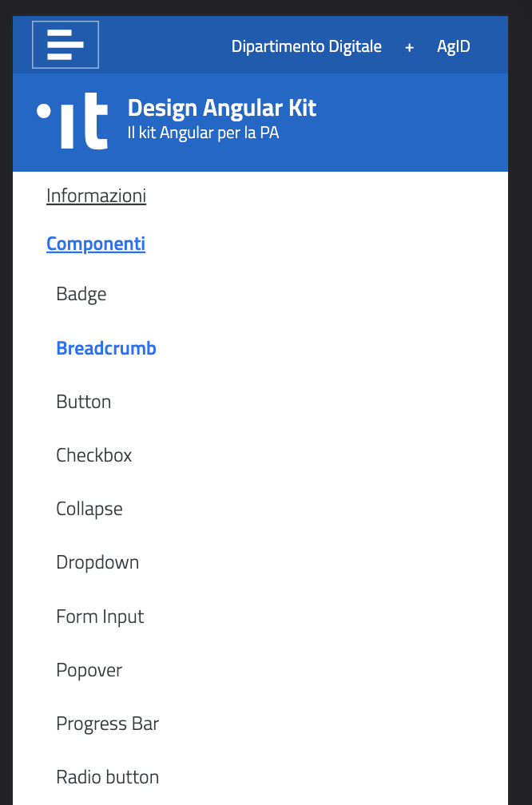
Task: Open the AgID link in the header
Action: pyautogui.click(x=453, y=46)
